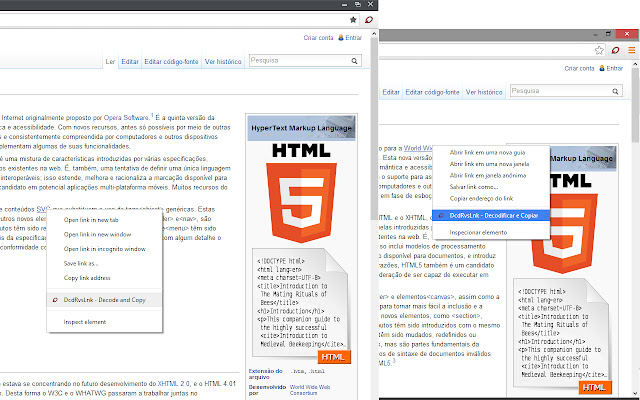Click DcdRvsLnk extension icon in right window

tap(615, 50)
